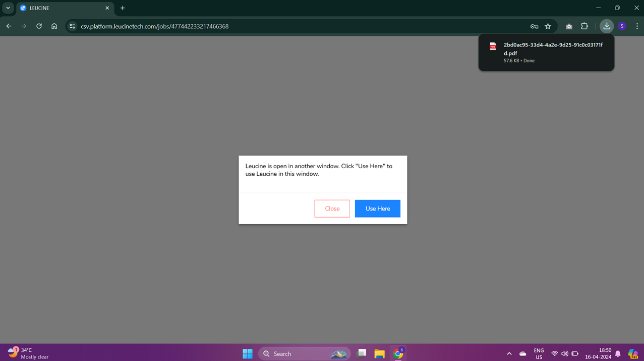Image resolution: width=644 pixels, height=361 pixels.
Task: Open the Windows Start menu
Action: tap(247, 354)
